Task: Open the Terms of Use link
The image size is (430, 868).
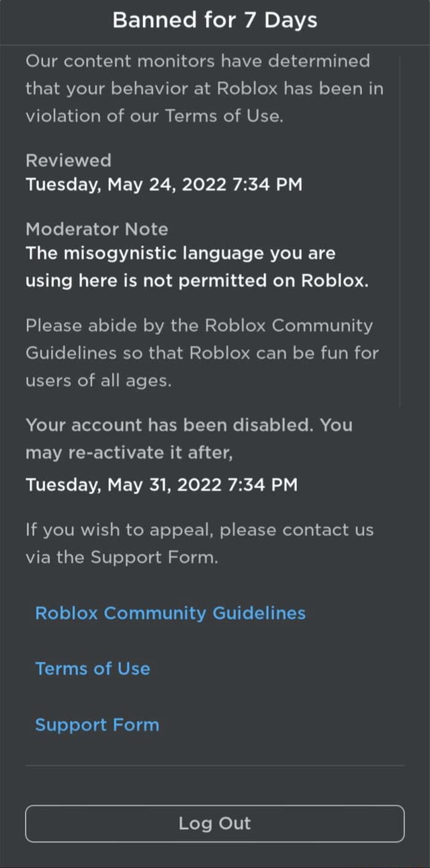Action: click(92, 669)
